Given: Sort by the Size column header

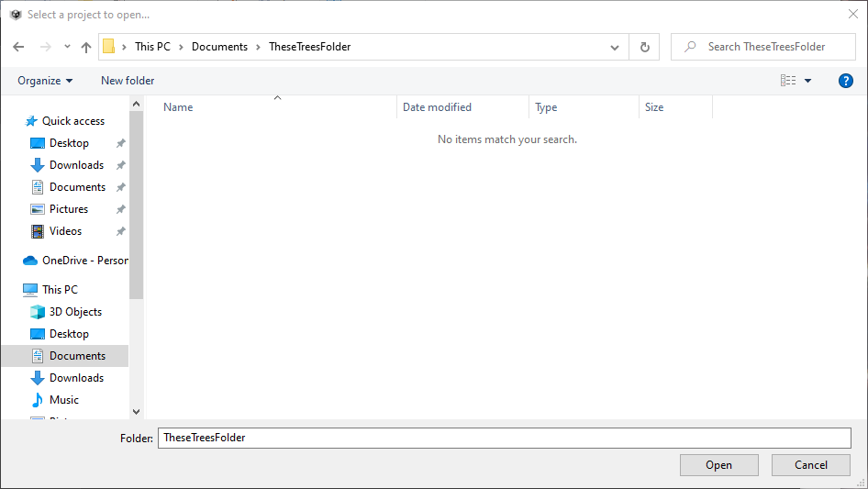Looking at the screenshot, I should click(676, 106).
